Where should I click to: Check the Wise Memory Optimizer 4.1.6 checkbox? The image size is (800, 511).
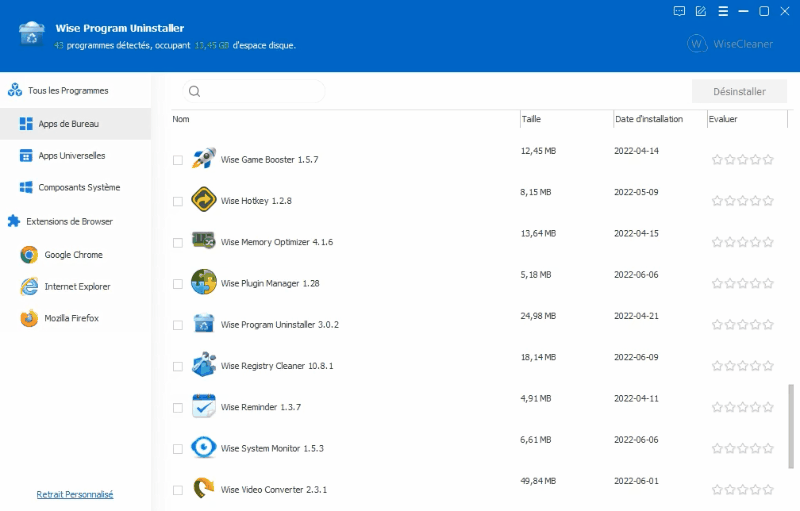[178, 243]
